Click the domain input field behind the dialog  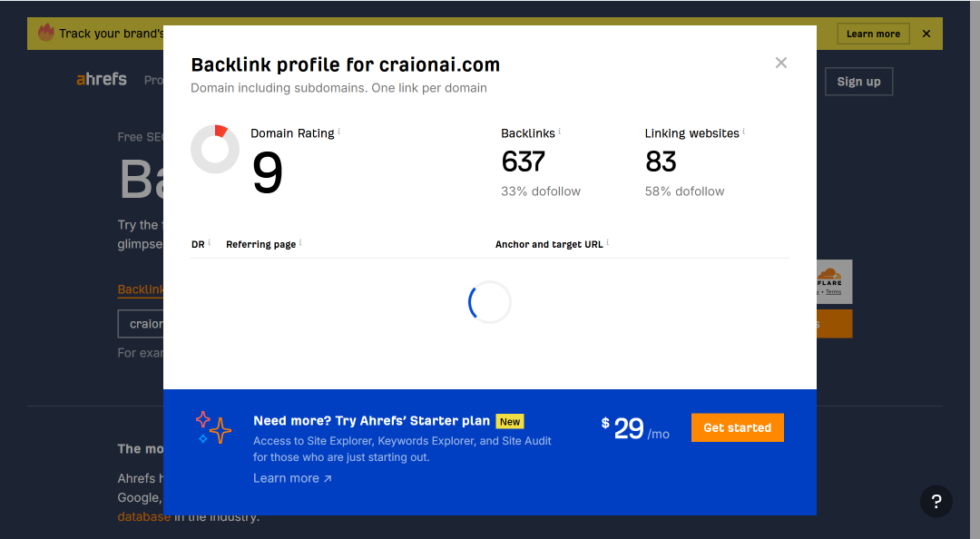click(x=142, y=324)
